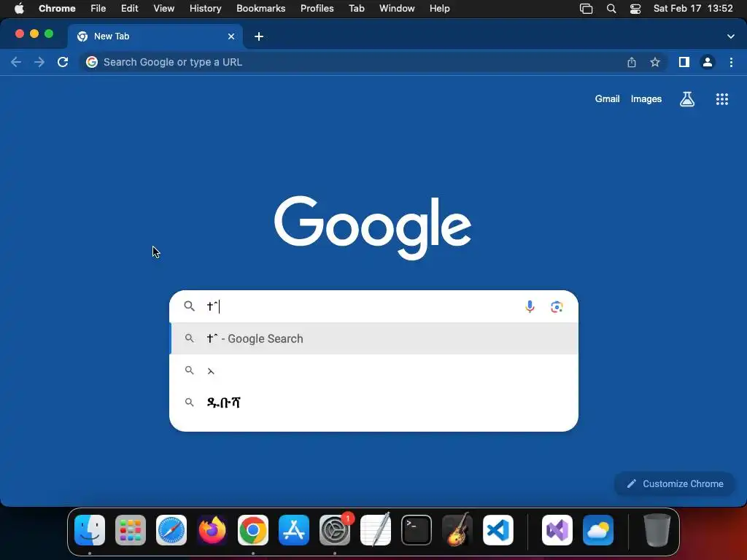This screenshot has width=747, height=560.
Task: Click Google Chrome in the Dock
Action: pyautogui.click(x=253, y=530)
